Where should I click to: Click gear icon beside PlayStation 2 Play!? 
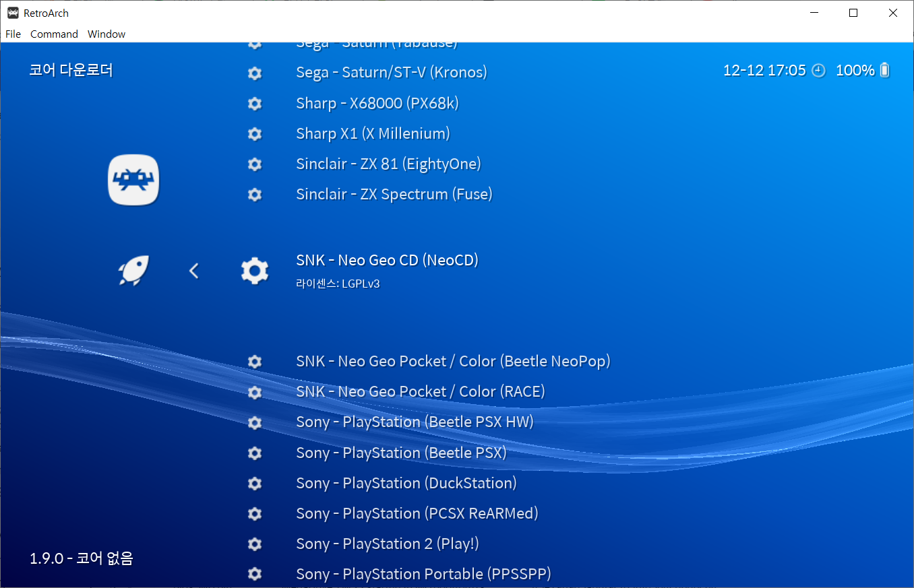(255, 544)
